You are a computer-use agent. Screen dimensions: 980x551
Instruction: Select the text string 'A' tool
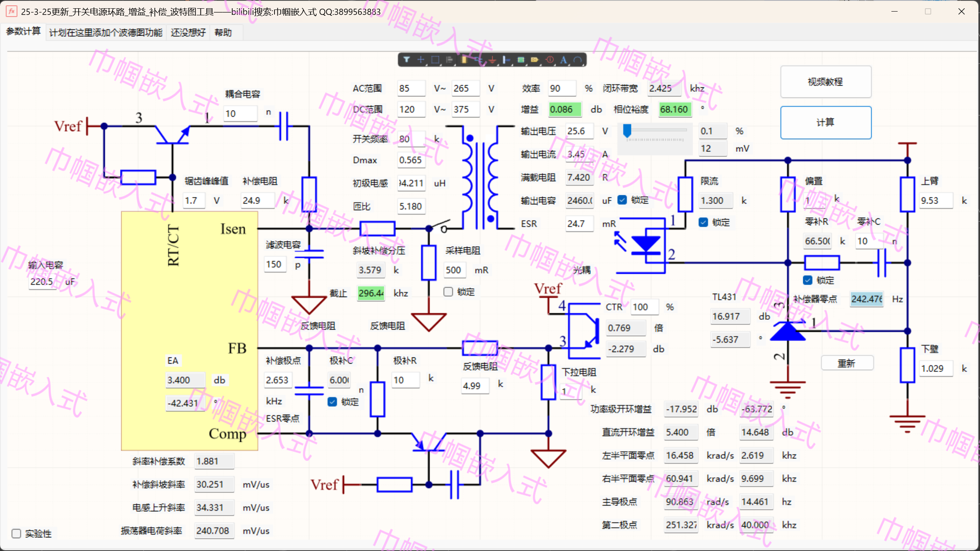click(x=563, y=60)
